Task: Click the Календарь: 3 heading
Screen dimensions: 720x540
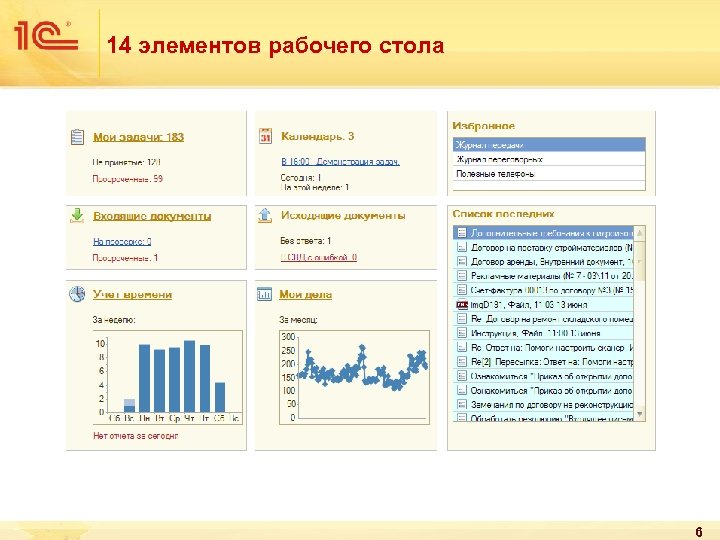Action: [317, 136]
